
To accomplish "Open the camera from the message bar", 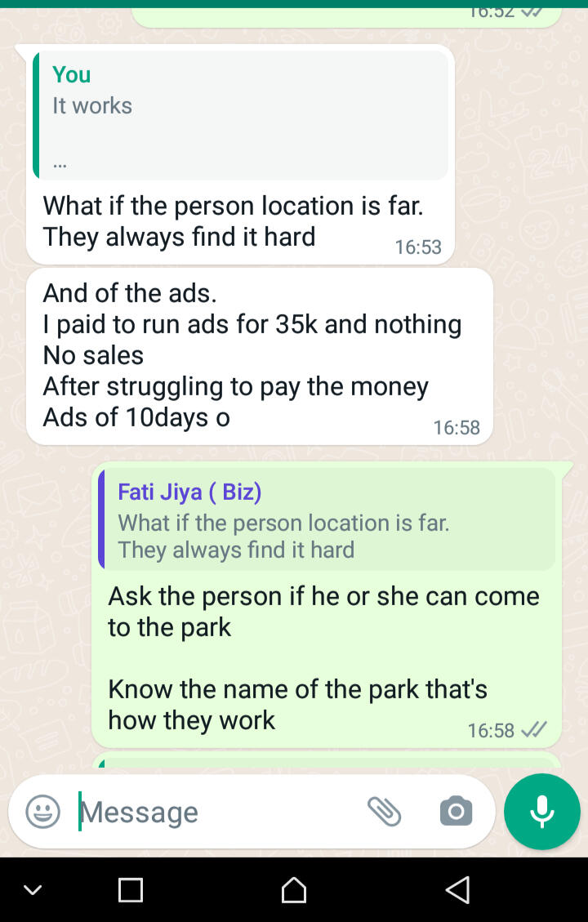I will point(456,811).
